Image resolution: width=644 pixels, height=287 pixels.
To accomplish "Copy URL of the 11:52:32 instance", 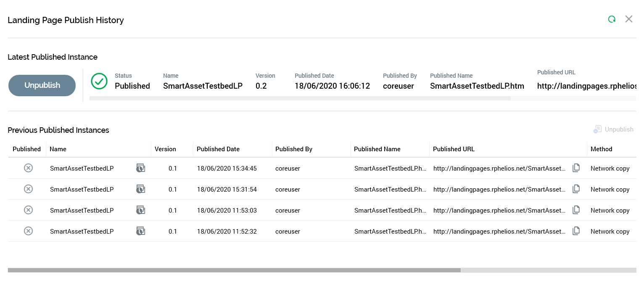I will click(576, 231).
